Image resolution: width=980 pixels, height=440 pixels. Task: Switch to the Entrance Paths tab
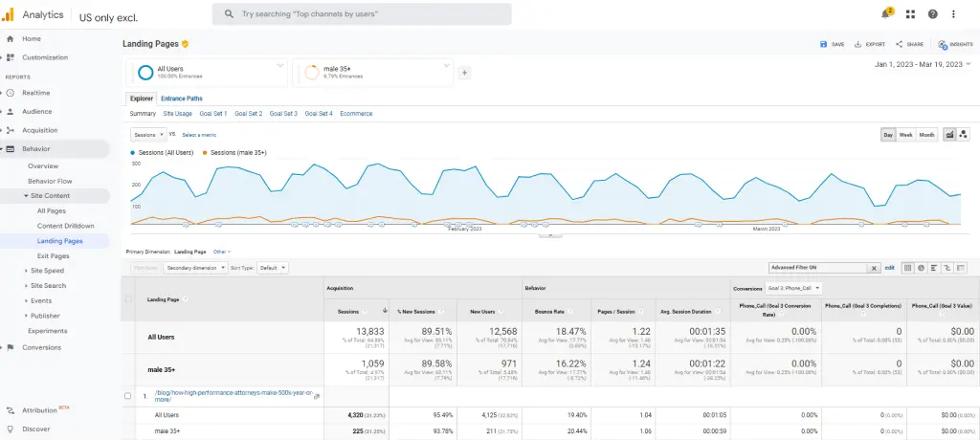pos(181,99)
